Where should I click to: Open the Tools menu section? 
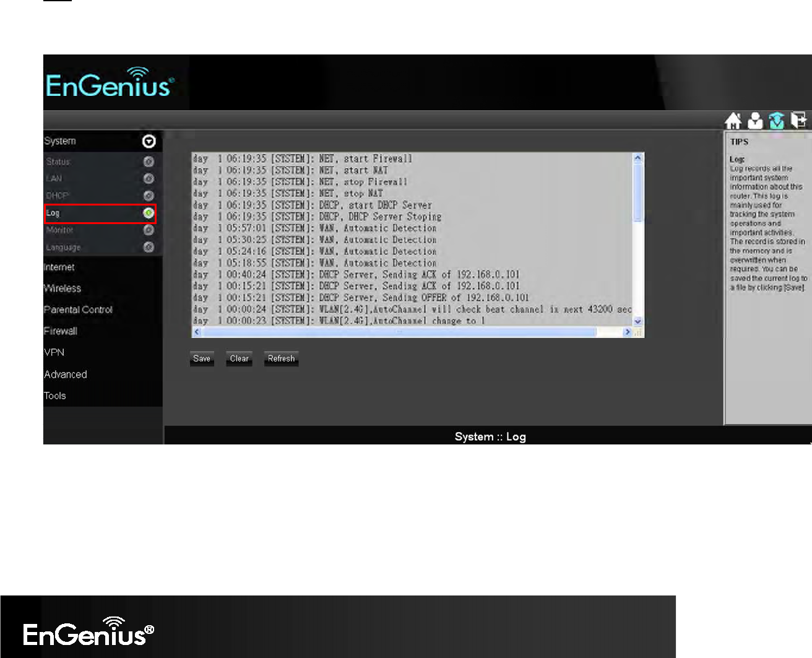pyautogui.click(x=54, y=396)
